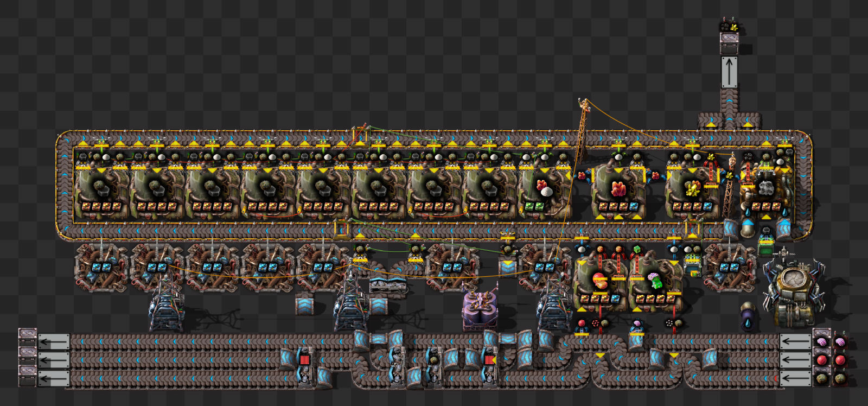Select the purple infinity pipe with the water drop
The height and width of the screenshot is (406, 868).
click(748, 316)
